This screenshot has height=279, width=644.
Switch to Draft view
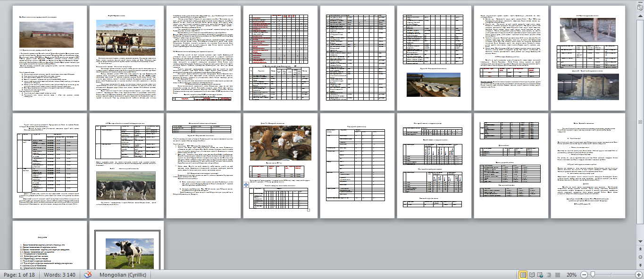[x=558, y=275]
